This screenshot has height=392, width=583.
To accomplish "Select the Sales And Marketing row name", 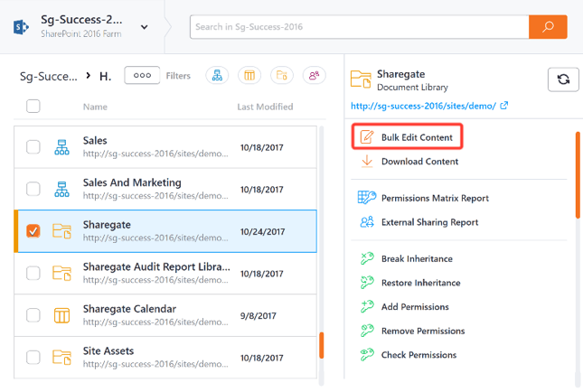I will click(x=132, y=182).
